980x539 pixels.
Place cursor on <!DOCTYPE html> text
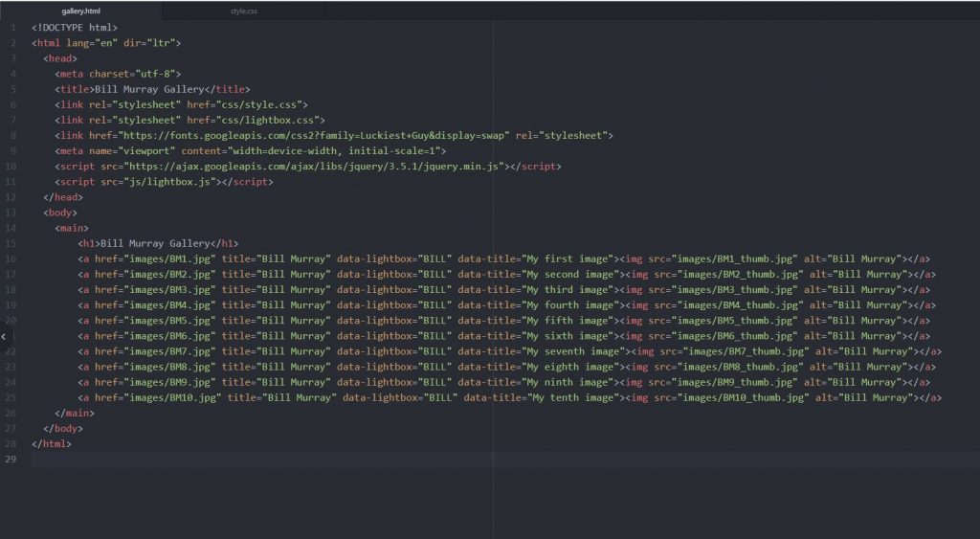point(75,28)
